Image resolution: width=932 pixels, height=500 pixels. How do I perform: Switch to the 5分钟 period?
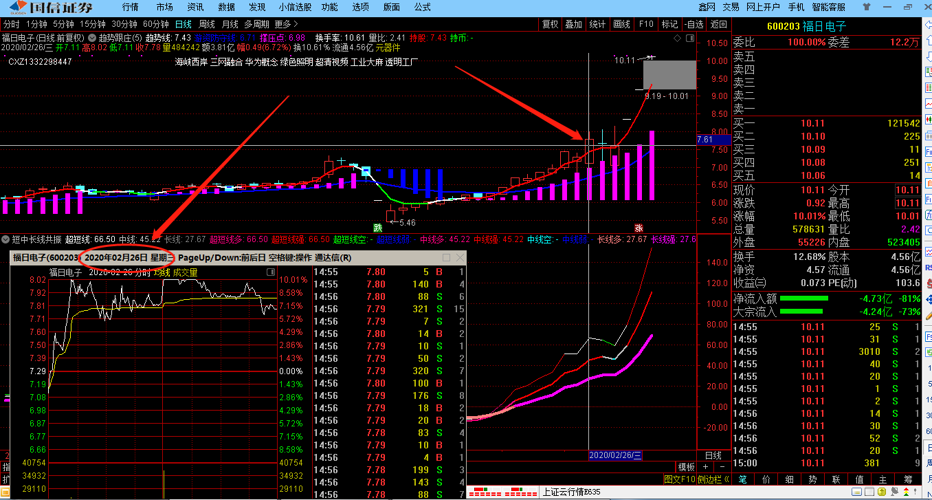tap(64, 24)
